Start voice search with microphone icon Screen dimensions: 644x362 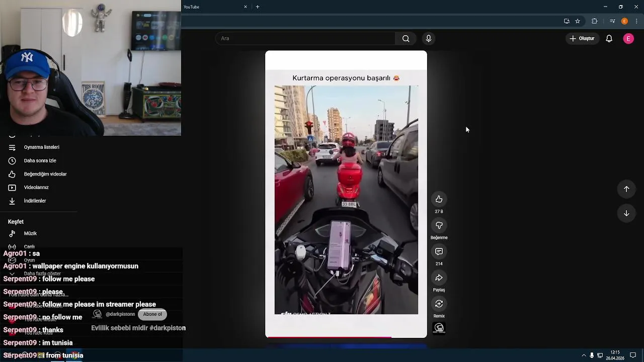point(429,39)
